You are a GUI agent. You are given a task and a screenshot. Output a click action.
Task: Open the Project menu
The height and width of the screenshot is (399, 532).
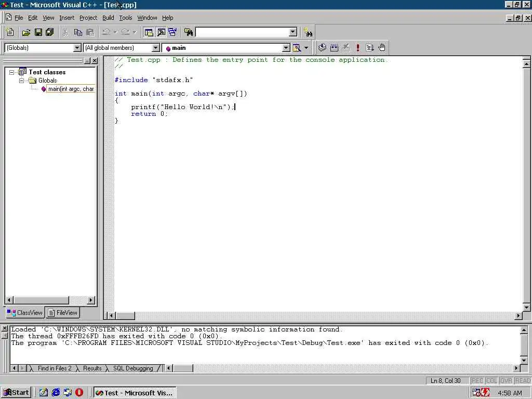(x=88, y=18)
